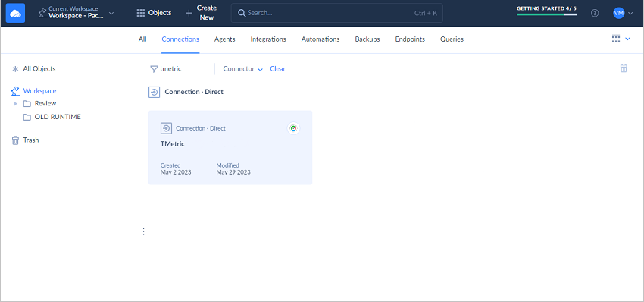Open Trash in the sidebar
This screenshot has height=302, width=644.
pyautogui.click(x=26, y=140)
